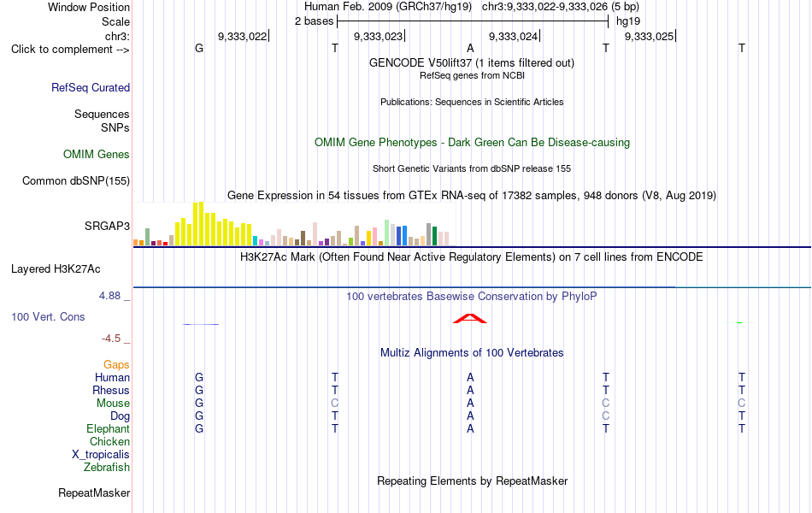812x513 pixels.
Task: Select the Elephant species row label
Action: [x=109, y=428]
